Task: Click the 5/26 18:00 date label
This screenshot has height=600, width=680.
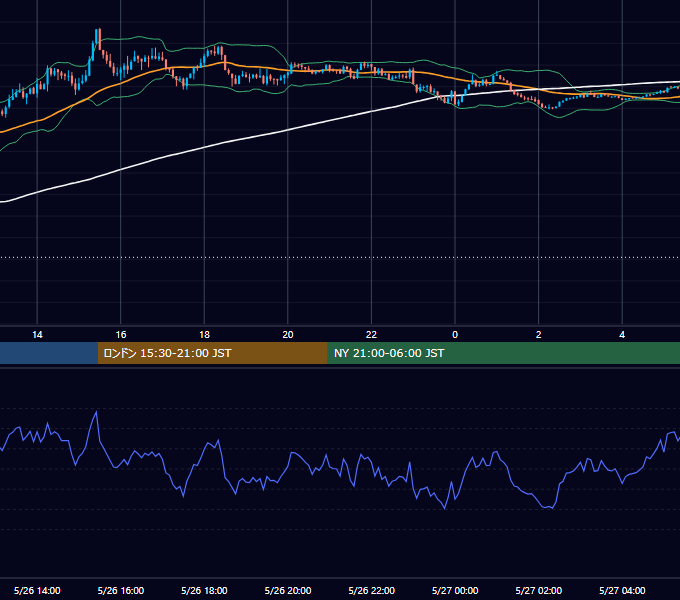Action: point(204,590)
